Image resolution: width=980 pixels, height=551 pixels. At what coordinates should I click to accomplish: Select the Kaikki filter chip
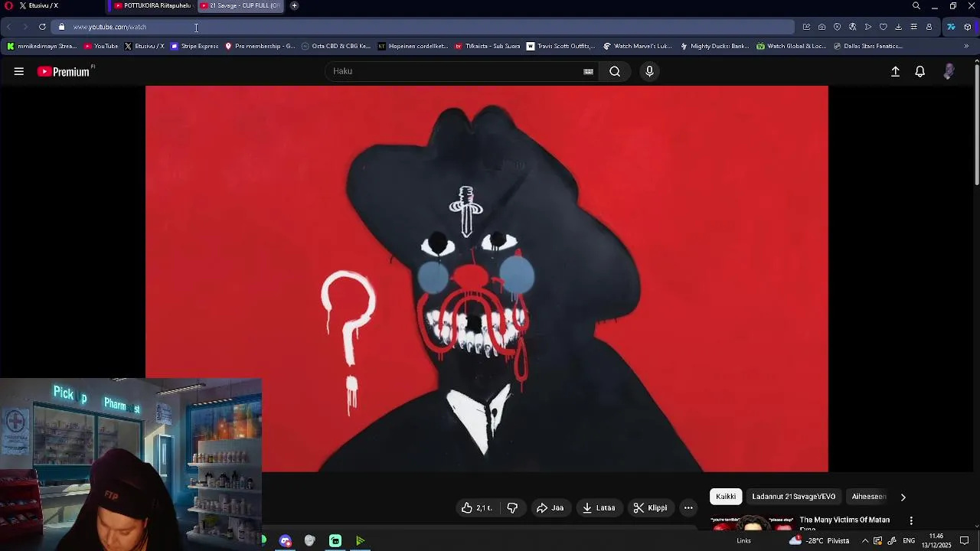click(x=726, y=497)
